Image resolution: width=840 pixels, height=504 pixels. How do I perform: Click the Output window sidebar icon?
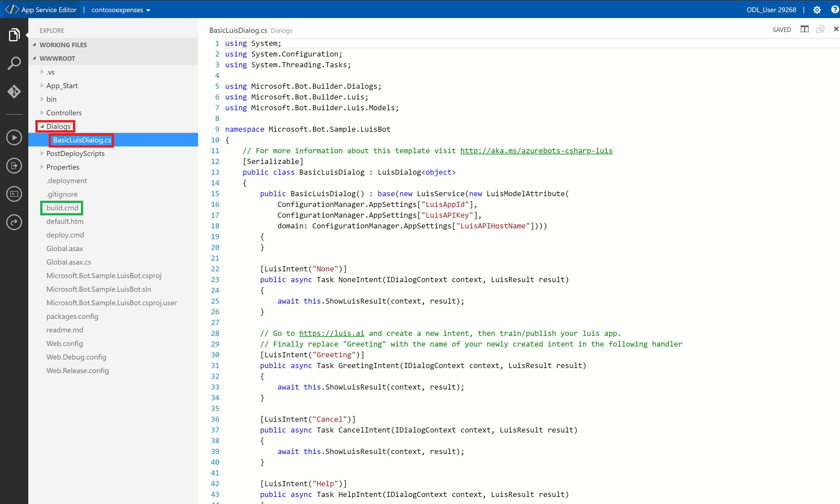14,166
